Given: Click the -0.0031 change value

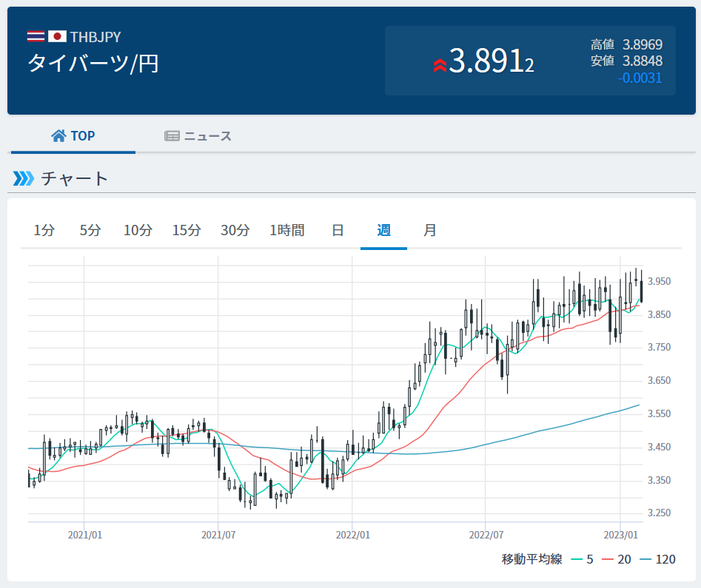Looking at the screenshot, I should pyautogui.click(x=640, y=78).
